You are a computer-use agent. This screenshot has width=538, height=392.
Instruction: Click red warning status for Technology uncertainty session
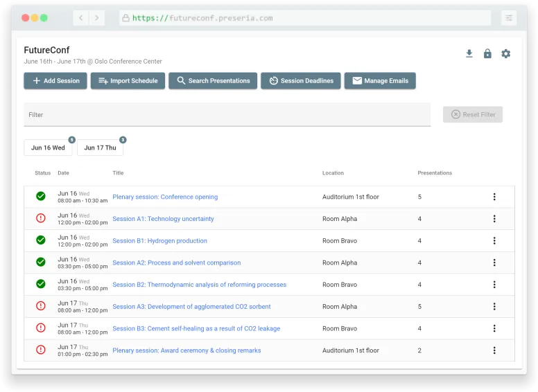point(41,219)
